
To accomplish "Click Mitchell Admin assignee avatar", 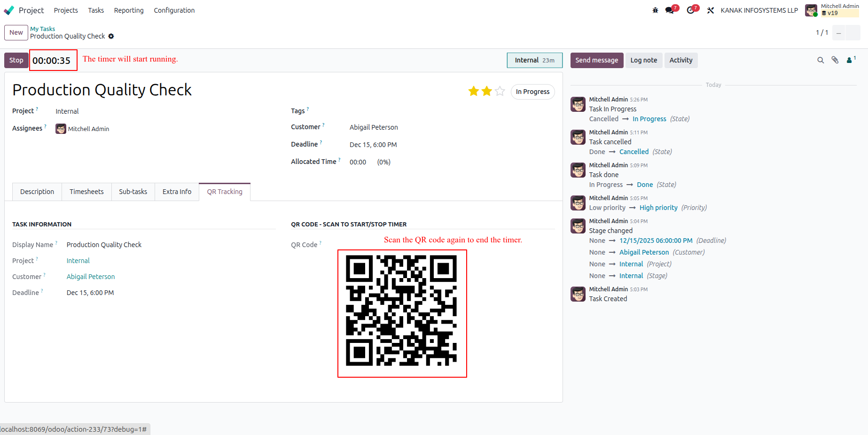I will point(61,129).
